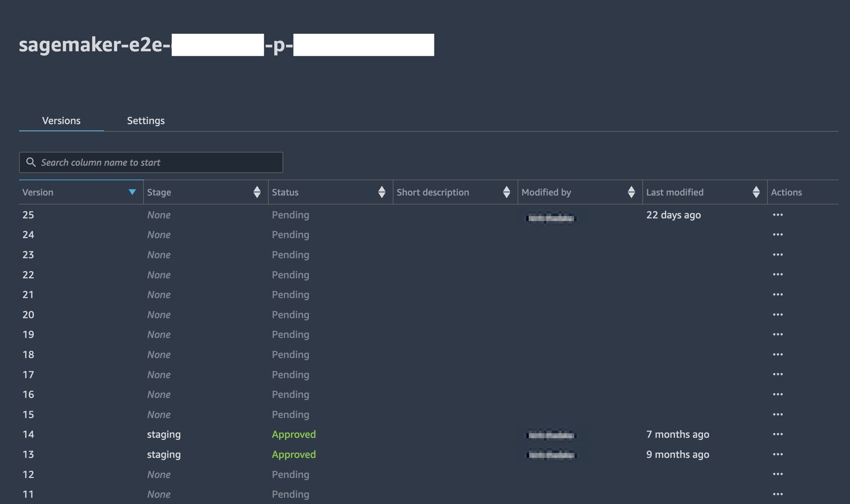Click the three-dot menu for version 13
Image resolution: width=850 pixels, height=504 pixels.
pyautogui.click(x=778, y=454)
